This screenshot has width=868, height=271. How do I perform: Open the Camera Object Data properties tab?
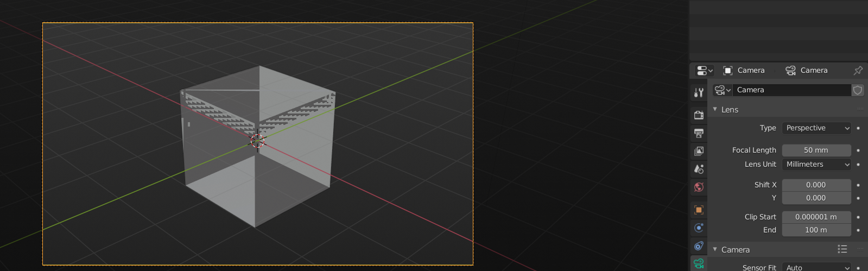(699, 264)
